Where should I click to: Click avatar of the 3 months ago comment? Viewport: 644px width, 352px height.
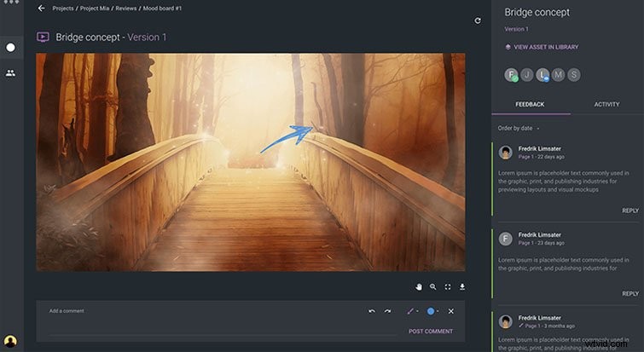[506, 321]
